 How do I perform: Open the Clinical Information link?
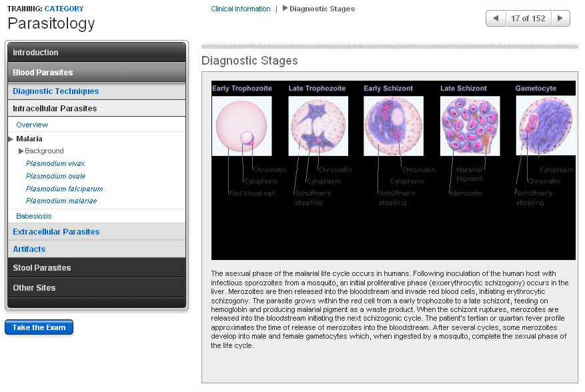click(x=241, y=9)
